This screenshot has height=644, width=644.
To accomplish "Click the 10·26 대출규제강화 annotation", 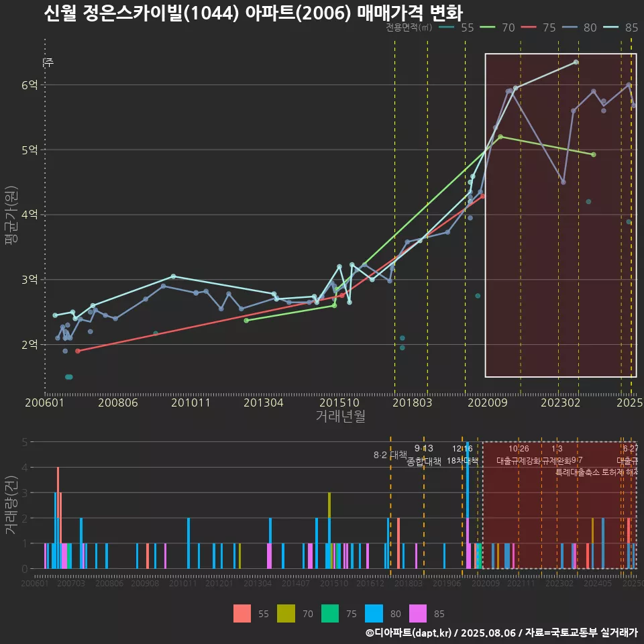I will pos(519,455).
